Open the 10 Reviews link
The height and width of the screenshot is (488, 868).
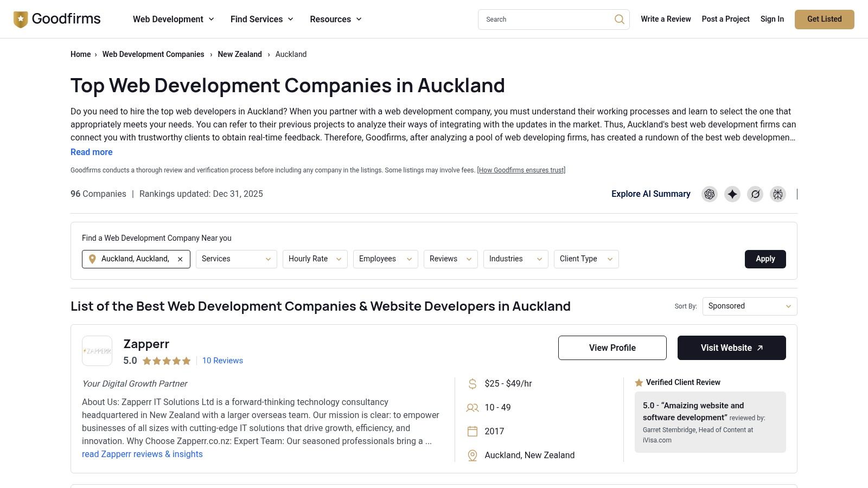tap(222, 361)
